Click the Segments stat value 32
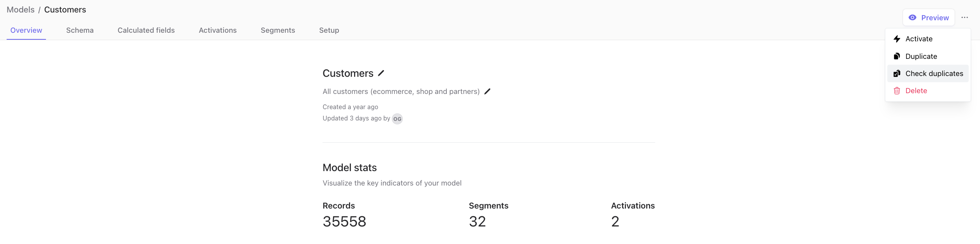 [x=477, y=221]
